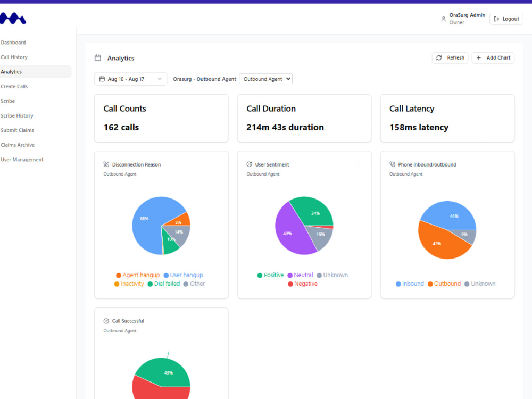Viewport: 532px width, 399px height.
Task: Click the Refresh button
Action: point(450,57)
